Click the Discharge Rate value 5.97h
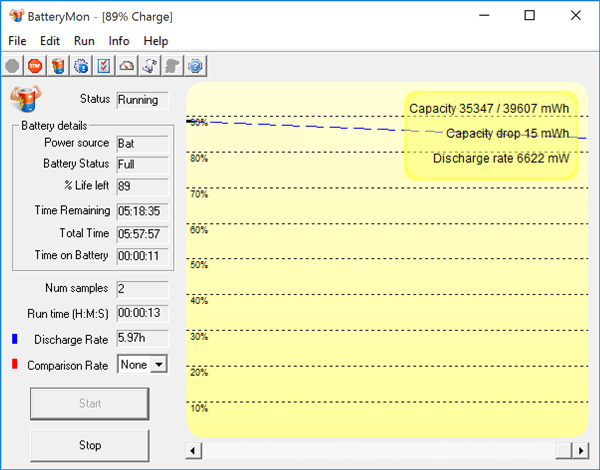Image resolution: width=600 pixels, height=470 pixels. point(142,338)
